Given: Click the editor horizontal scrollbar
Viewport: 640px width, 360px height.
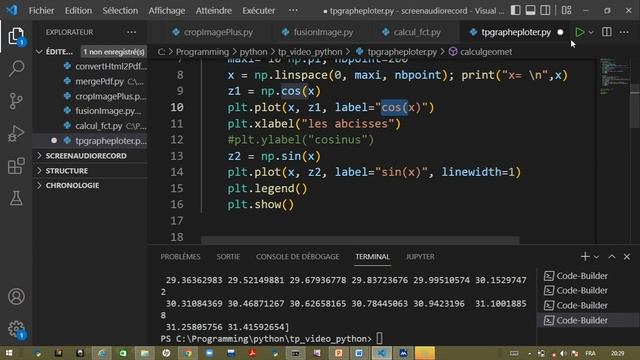Looking at the screenshot, I should pos(360,240).
